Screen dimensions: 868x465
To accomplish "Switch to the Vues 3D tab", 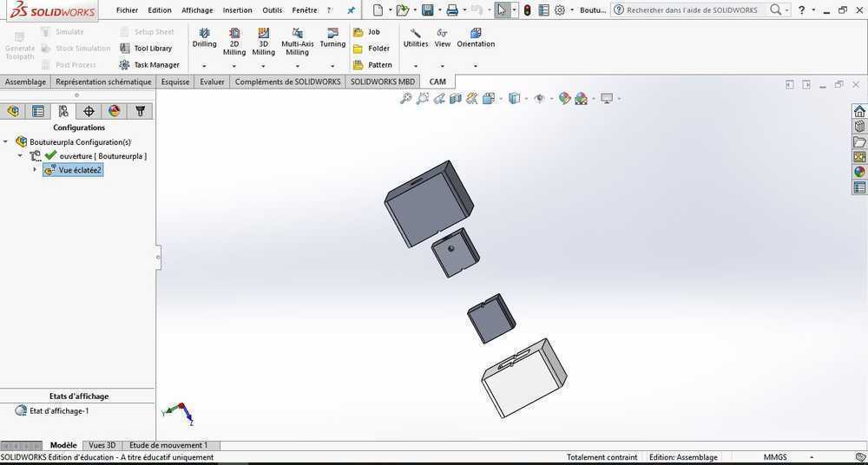I will tap(102, 445).
